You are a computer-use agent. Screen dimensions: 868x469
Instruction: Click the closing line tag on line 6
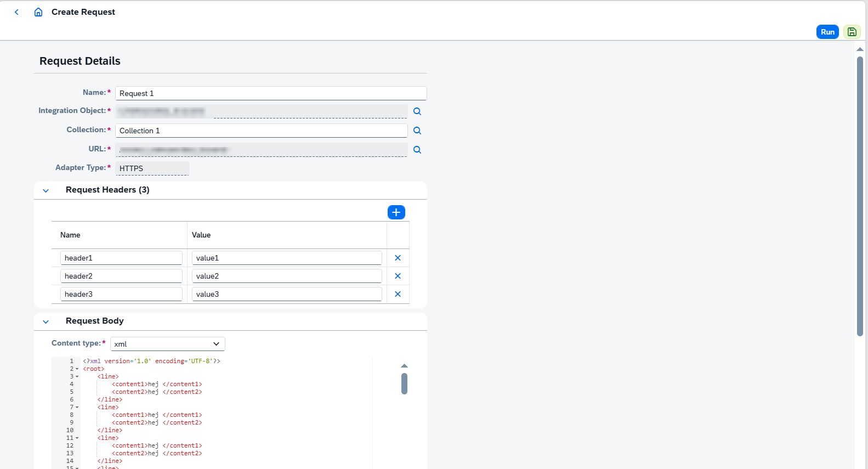point(110,399)
